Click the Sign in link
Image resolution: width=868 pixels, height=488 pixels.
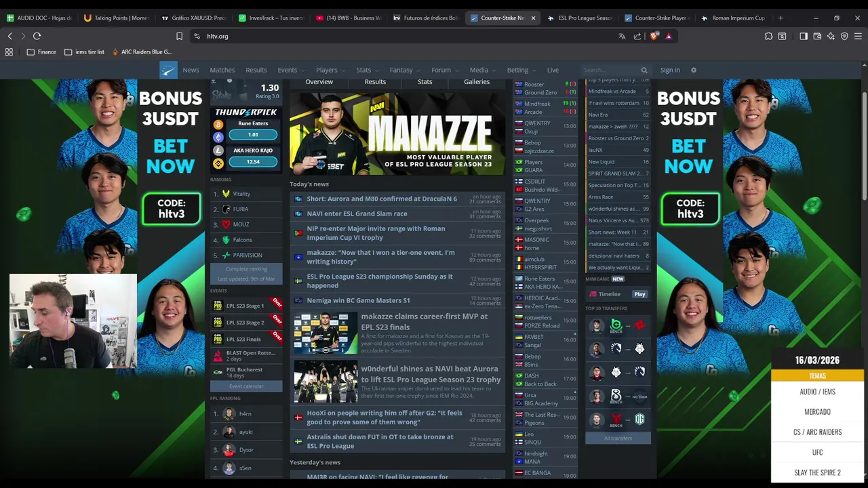[670, 70]
